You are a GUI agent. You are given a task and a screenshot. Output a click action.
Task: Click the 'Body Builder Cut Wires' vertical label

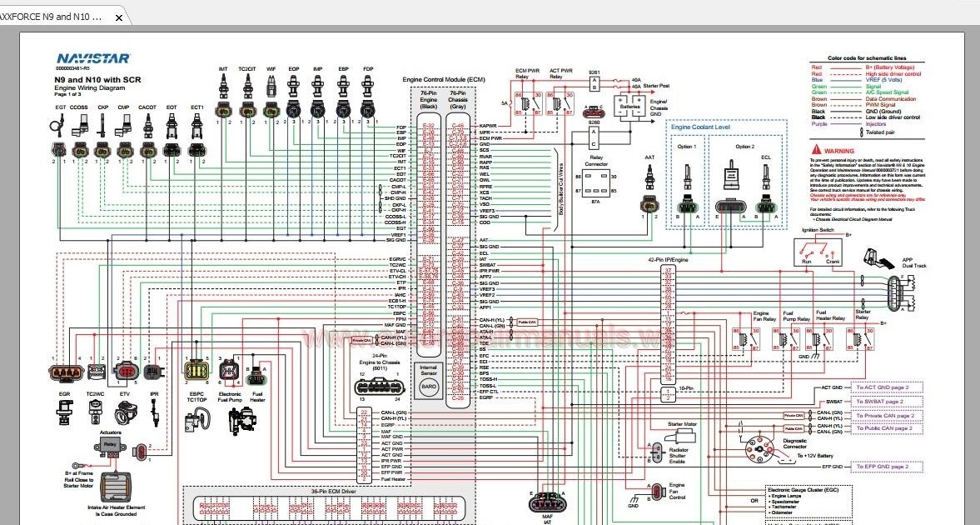point(560,190)
